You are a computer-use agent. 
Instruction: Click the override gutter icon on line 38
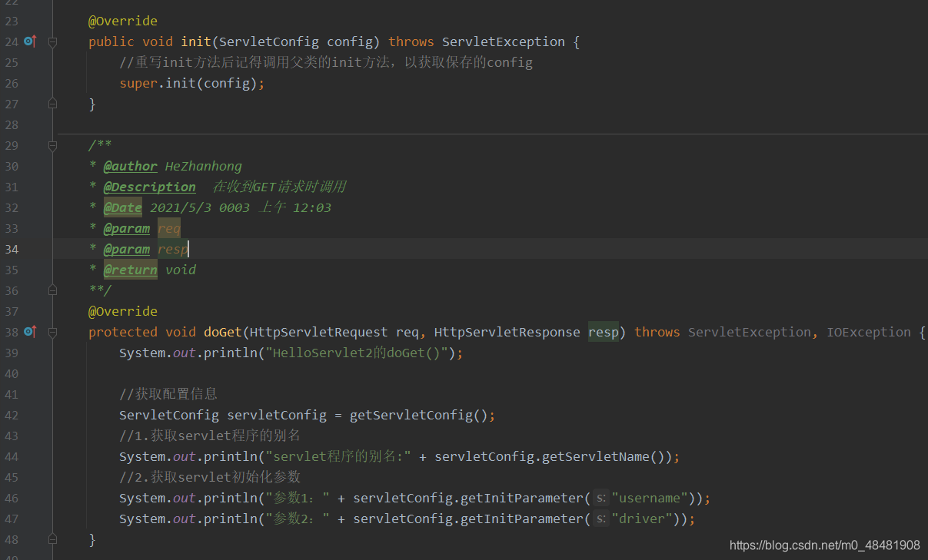point(30,332)
